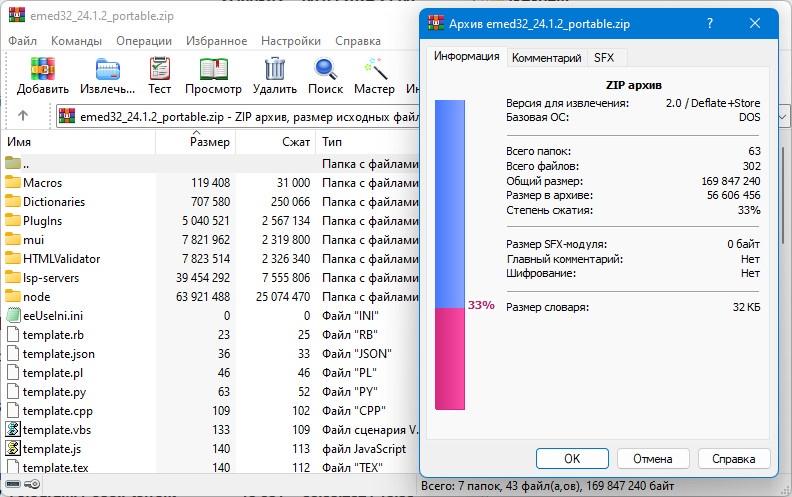
Task: Select the Macros folder icon
Action: click(13, 182)
